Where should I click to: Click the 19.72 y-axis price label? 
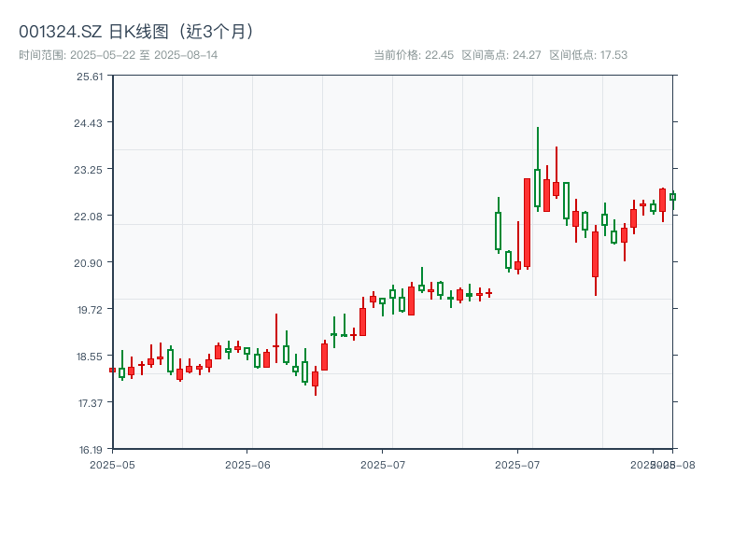tap(90, 310)
